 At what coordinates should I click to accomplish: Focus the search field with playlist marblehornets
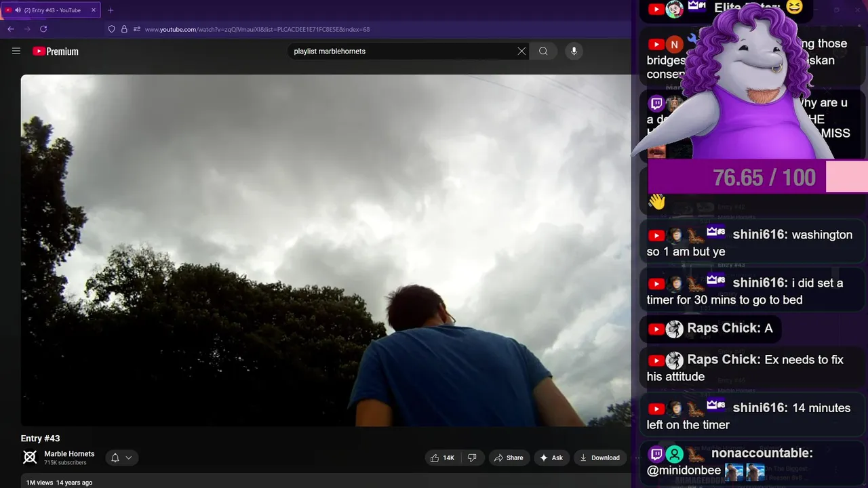(403, 51)
